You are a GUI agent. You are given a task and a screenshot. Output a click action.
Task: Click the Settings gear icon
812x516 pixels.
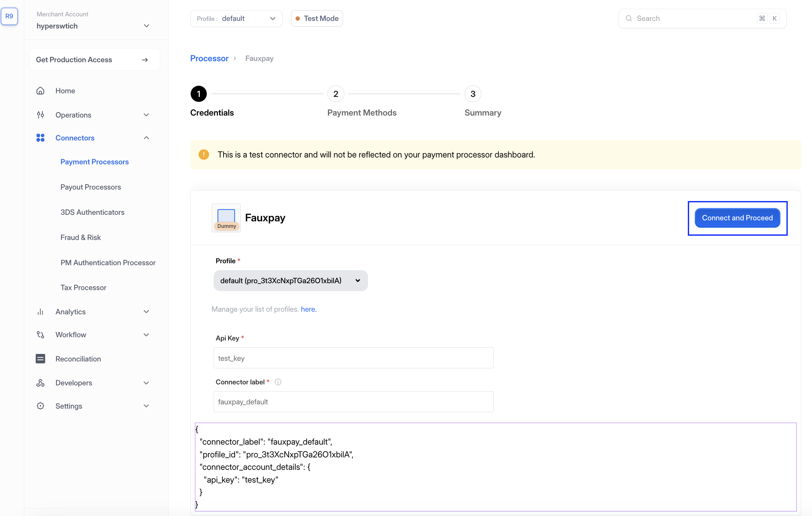(40, 406)
